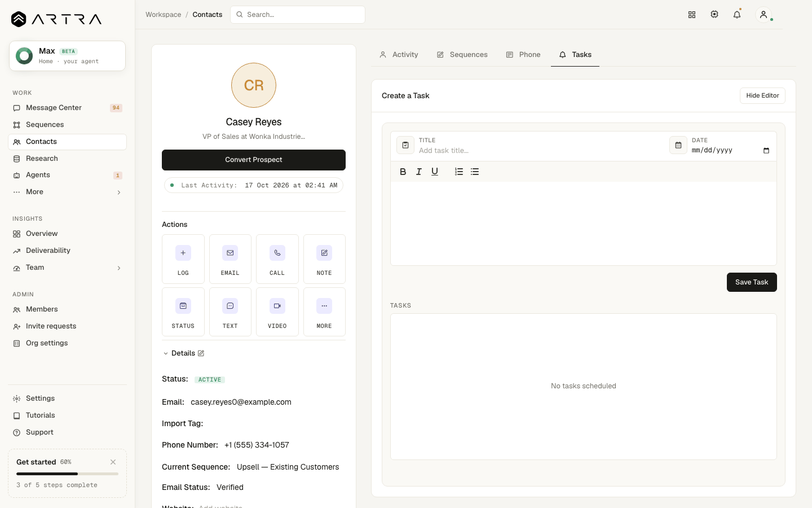The image size is (812, 508).
Task: Toggle italic formatting in task editor
Action: [419, 172]
